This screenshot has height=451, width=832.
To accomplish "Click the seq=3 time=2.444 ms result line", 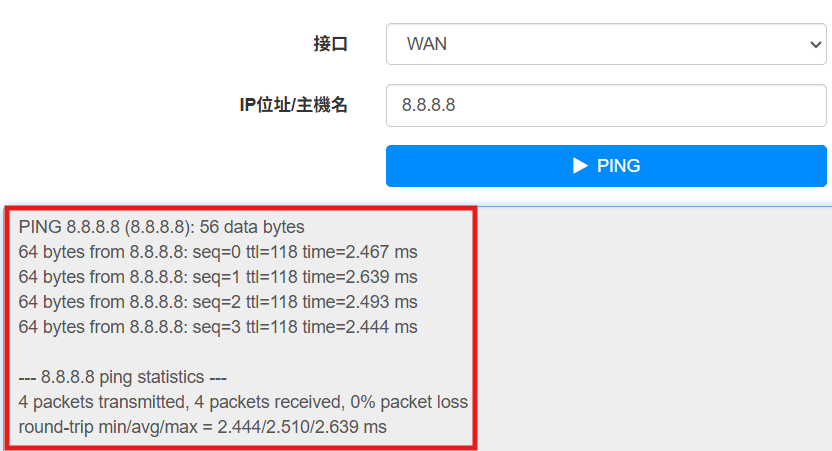I will point(218,327).
